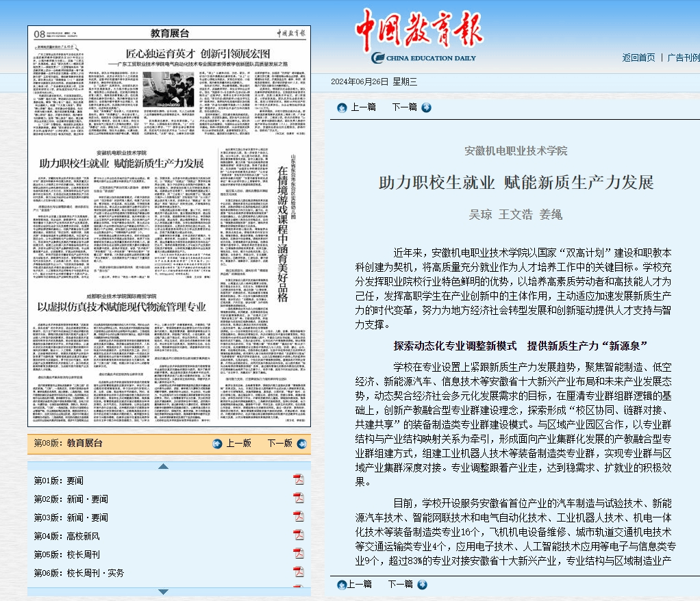
Task: Click subheading 探索动态化专业调整新模式
Action: (x=455, y=346)
